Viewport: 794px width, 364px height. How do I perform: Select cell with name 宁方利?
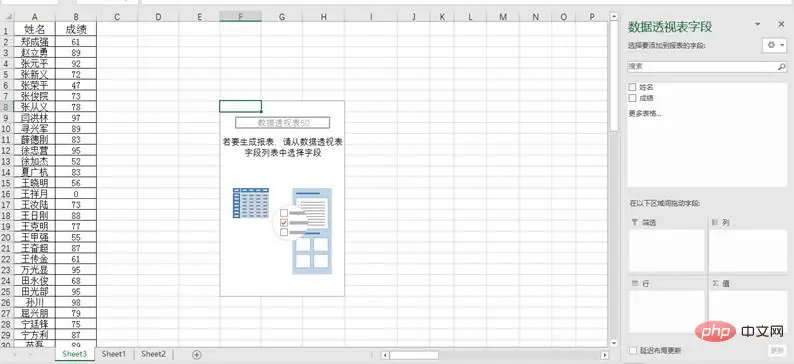point(35,335)
